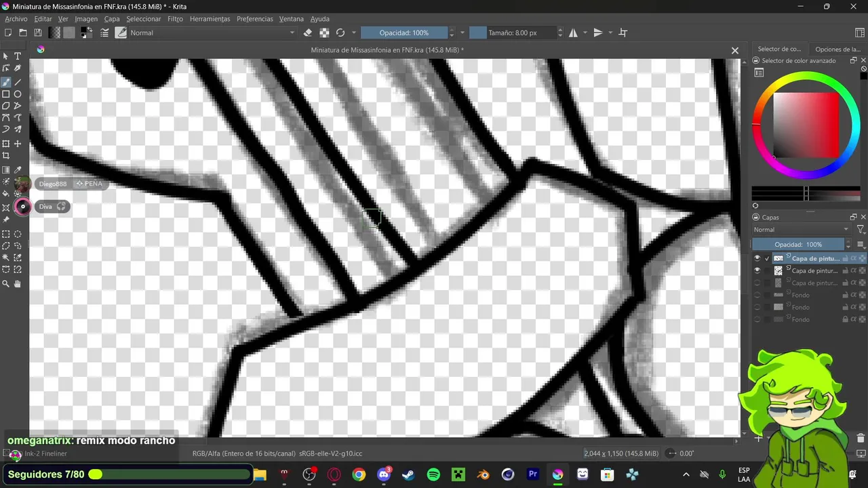
Task: Expand dropdown arrow after brush opacity slider
Action: coord(462,33)
